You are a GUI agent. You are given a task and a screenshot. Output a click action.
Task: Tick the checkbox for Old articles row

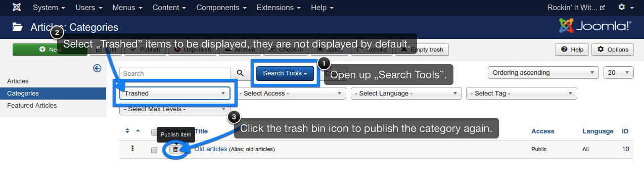click(x=154, y=150)
